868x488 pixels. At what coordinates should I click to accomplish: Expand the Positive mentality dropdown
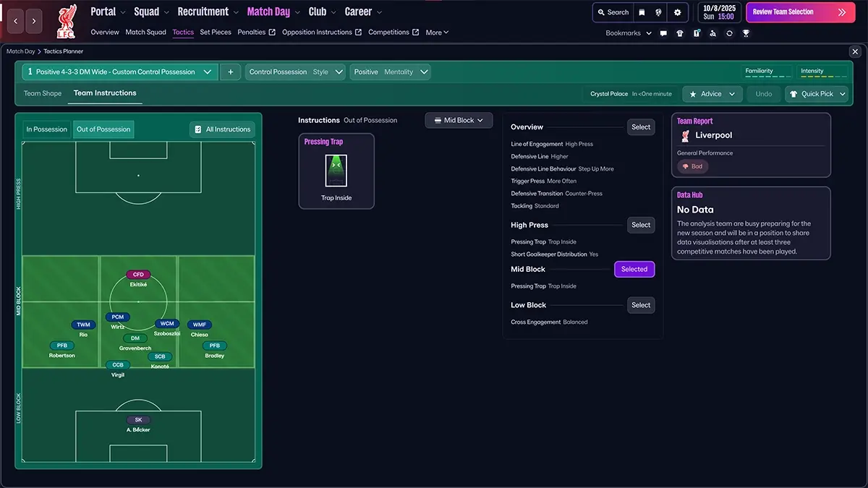[x=391, y=72]
